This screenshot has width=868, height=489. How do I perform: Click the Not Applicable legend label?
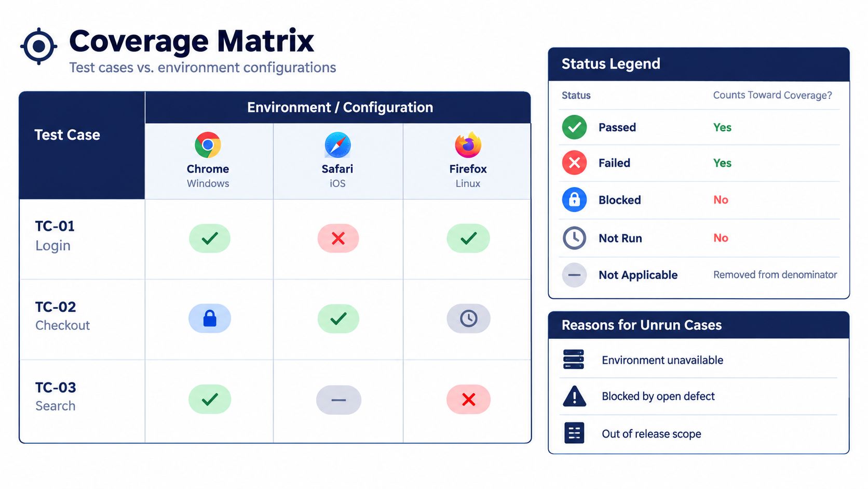click(638, 275)
